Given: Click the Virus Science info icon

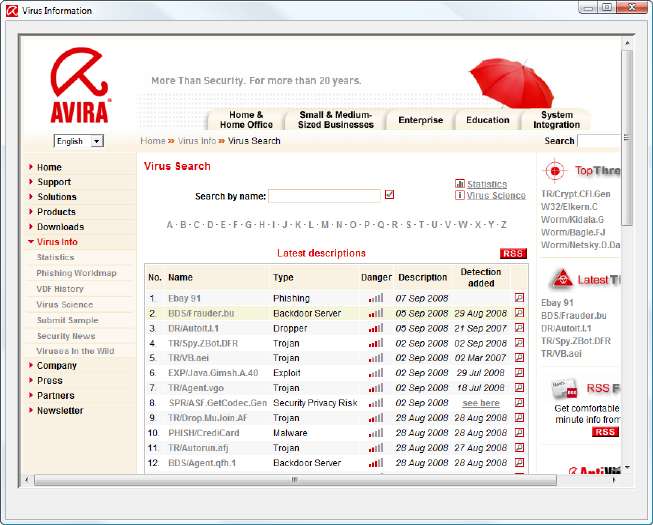Looking at the screenshot, I should coord(460,196).
